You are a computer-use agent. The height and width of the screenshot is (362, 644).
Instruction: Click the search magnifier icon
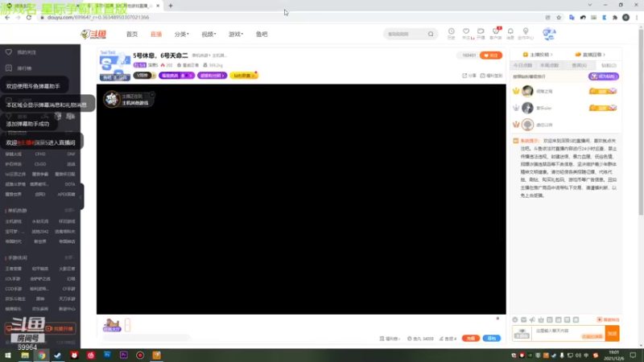coord(431,34)
